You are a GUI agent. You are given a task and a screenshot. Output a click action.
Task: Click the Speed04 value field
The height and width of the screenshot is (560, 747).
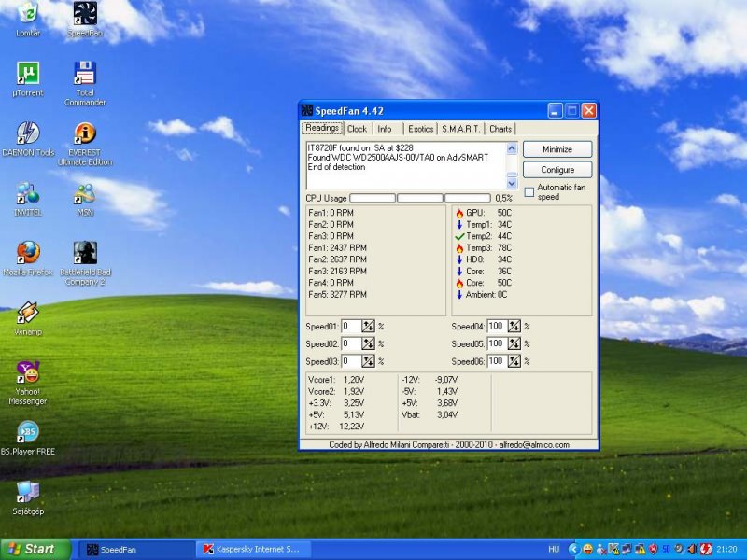497,326
